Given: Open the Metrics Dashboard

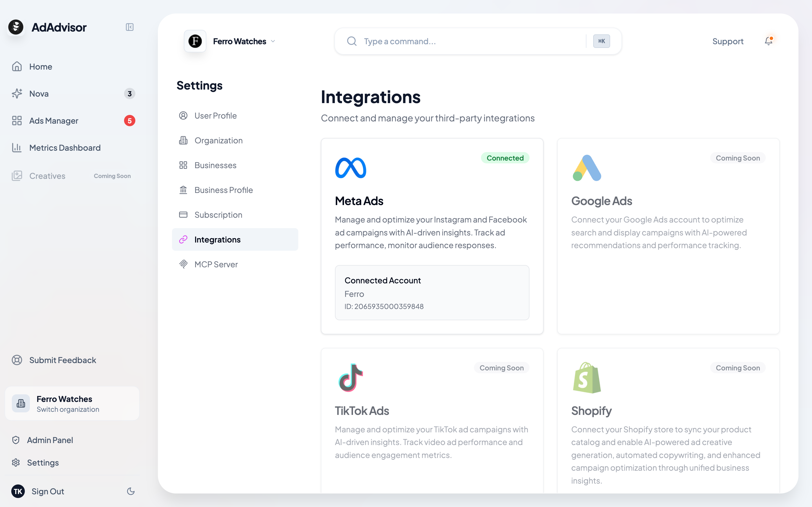Looking at the screenshot, I should point(64,148).
